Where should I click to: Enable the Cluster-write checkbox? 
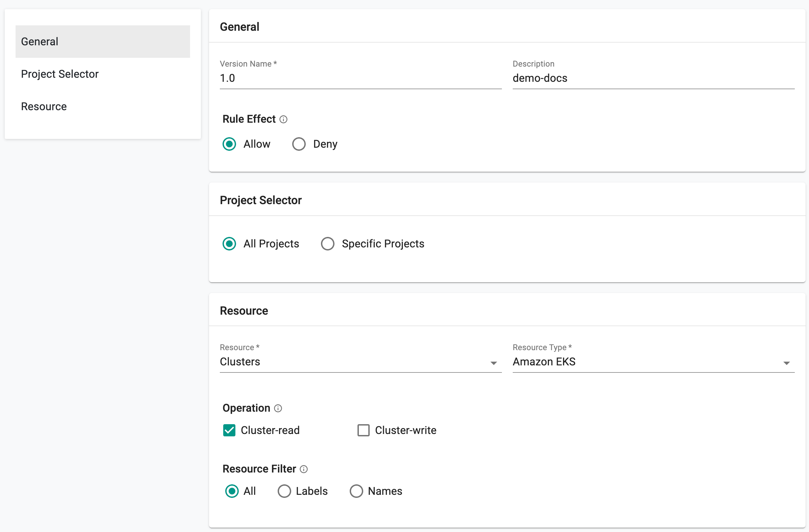[363, 430]
